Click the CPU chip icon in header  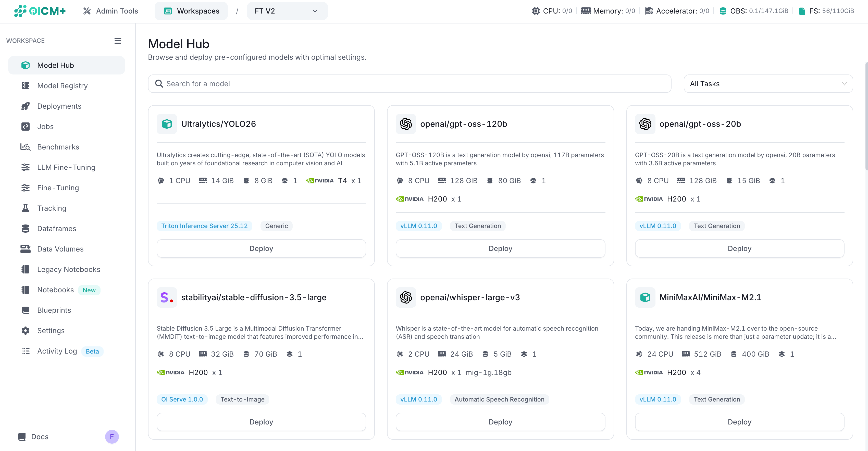point(536,11)
